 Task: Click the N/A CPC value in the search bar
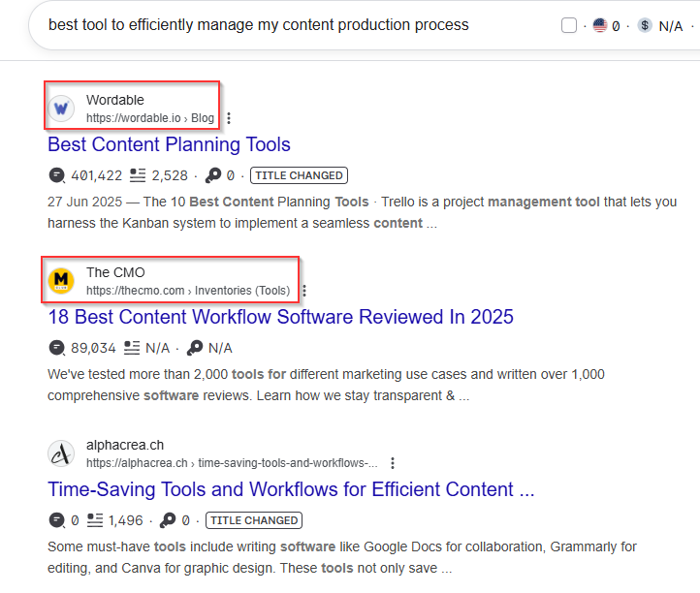671,26
